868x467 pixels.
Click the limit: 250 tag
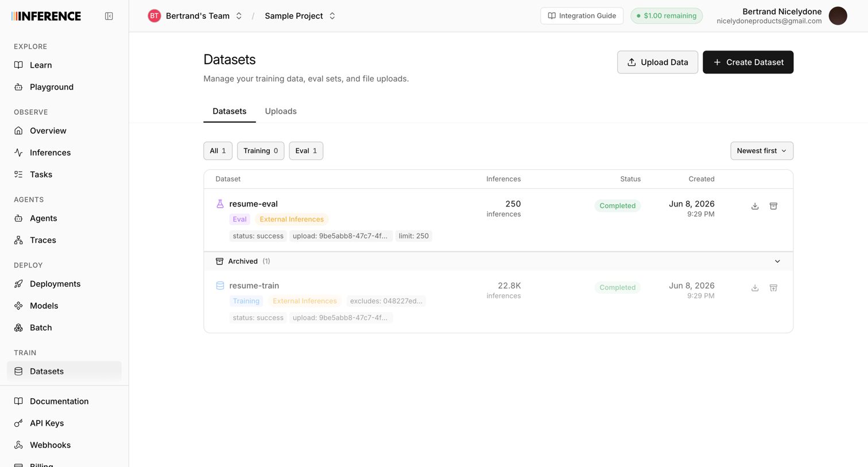tap(414, 236)
